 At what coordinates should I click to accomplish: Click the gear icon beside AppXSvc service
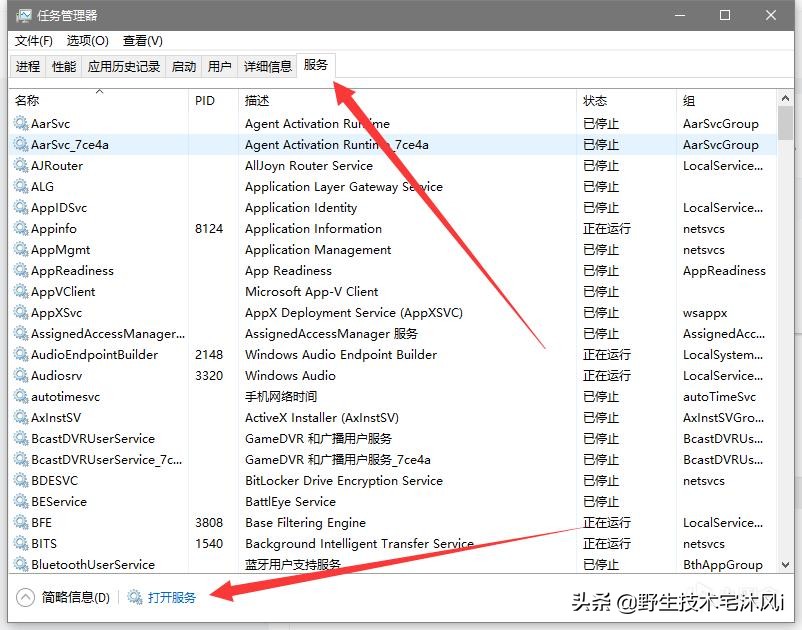[x=20, y=313]
